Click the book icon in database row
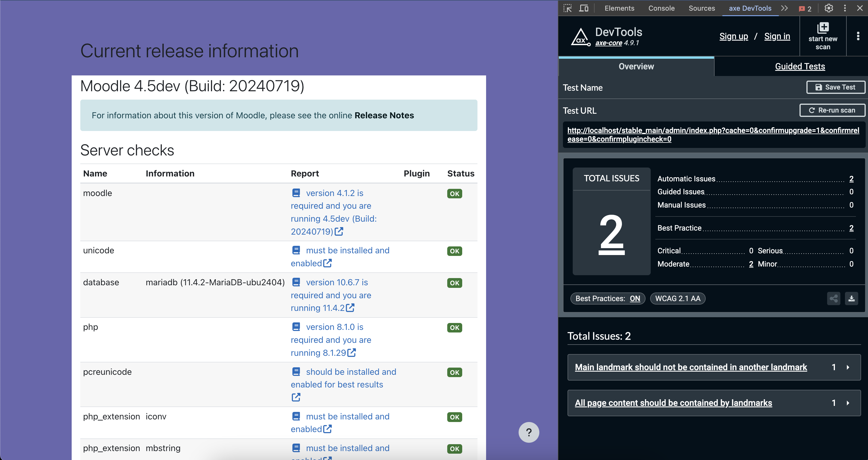Image resolution: width=868 pixels, height=460 pixels. pos(296,282)
